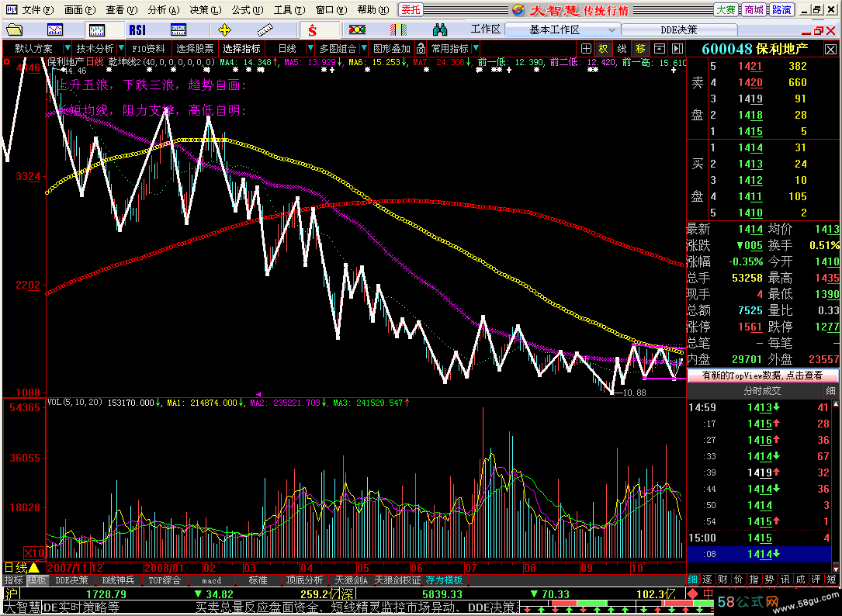Click the 选择股票 button
842x616 pixels.
[195, 48]
